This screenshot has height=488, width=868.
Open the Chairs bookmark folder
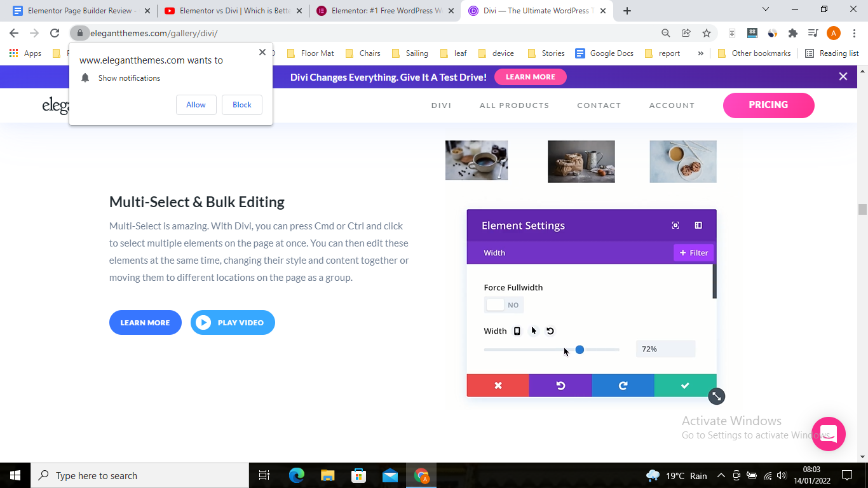click(363, 53)
